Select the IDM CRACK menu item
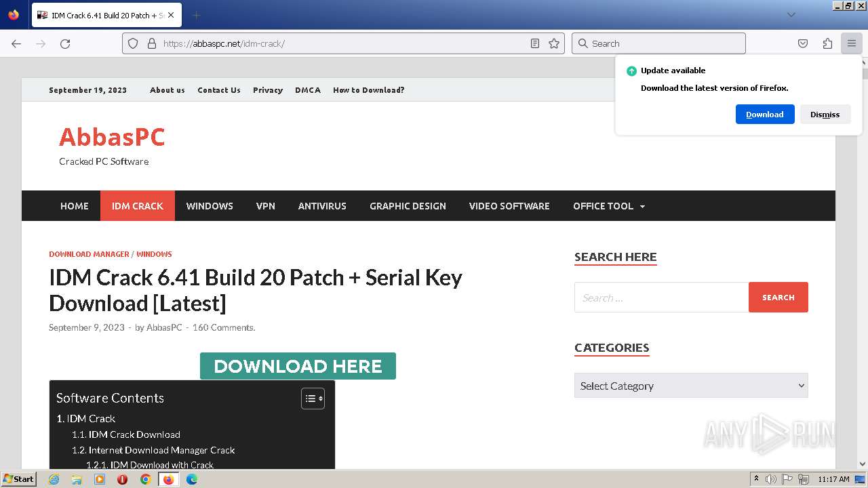The height and width of the screenshot is (488, 868). (x=138, y=206)
